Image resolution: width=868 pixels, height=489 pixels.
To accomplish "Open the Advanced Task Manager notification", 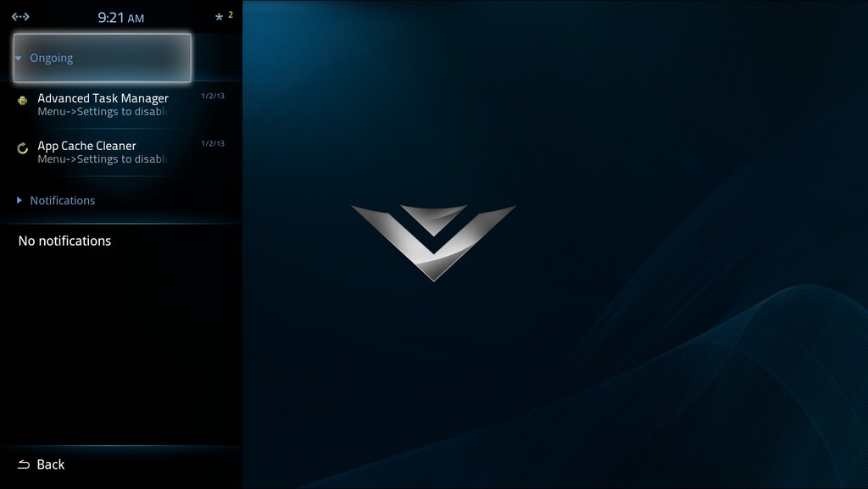I will [120, 104].
